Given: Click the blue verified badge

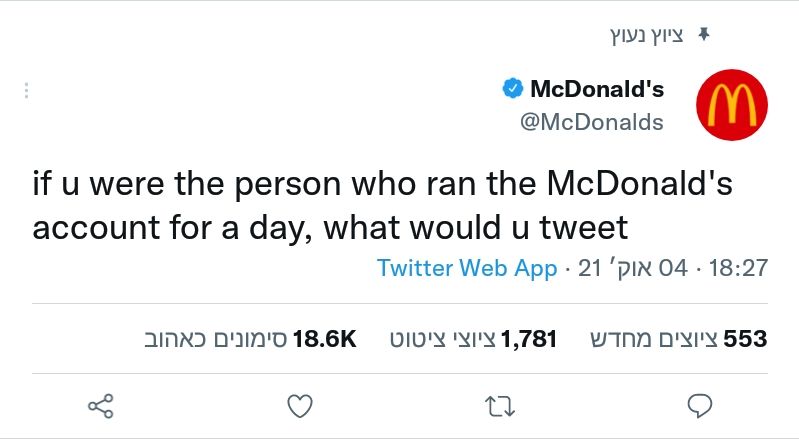Looking at the screenshot, I should (511, 90).
